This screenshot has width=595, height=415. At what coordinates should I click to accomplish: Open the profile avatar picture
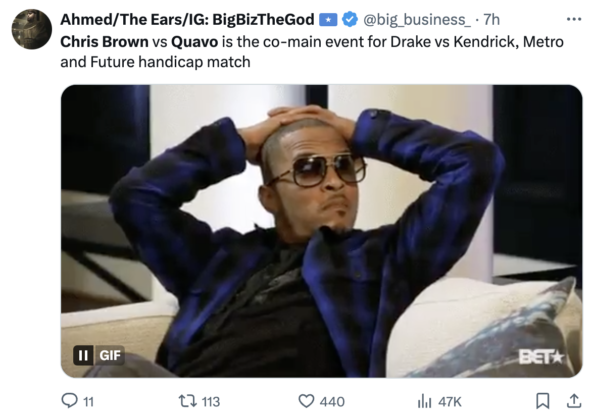click(32, 29)
